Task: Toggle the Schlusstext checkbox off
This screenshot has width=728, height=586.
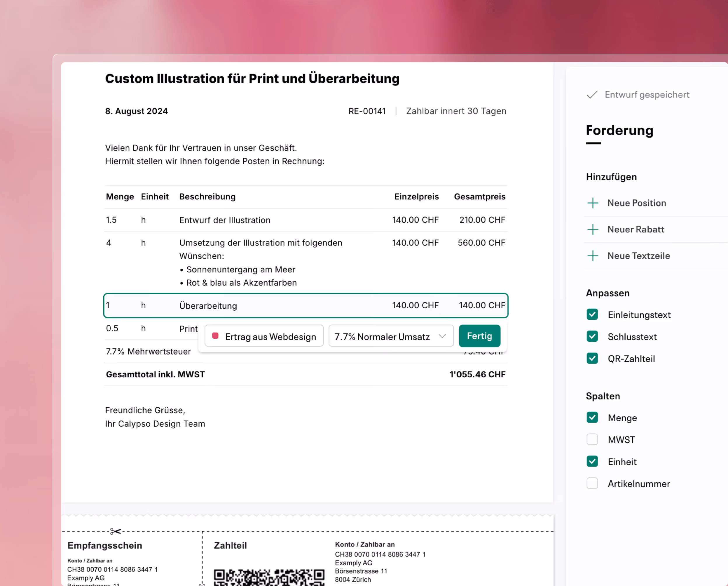Action: [x=592, y=337]
